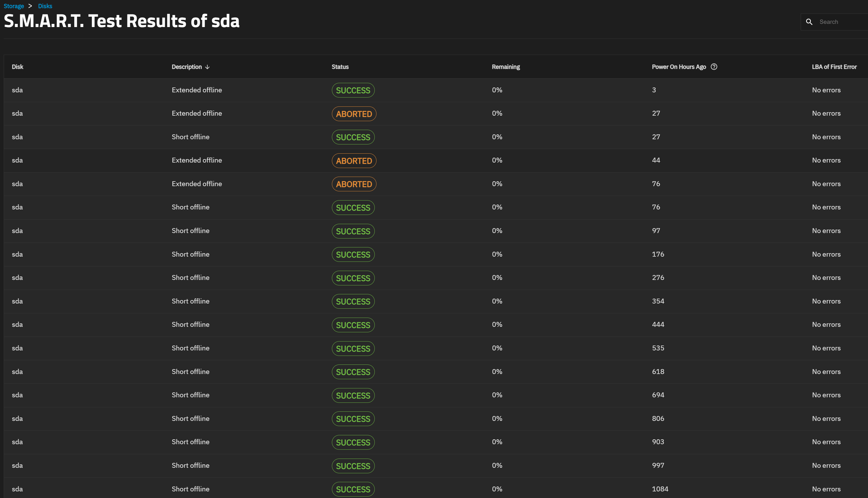Click No errors in the 806 hours row
The image size is (868, 498).
[826, 418]
